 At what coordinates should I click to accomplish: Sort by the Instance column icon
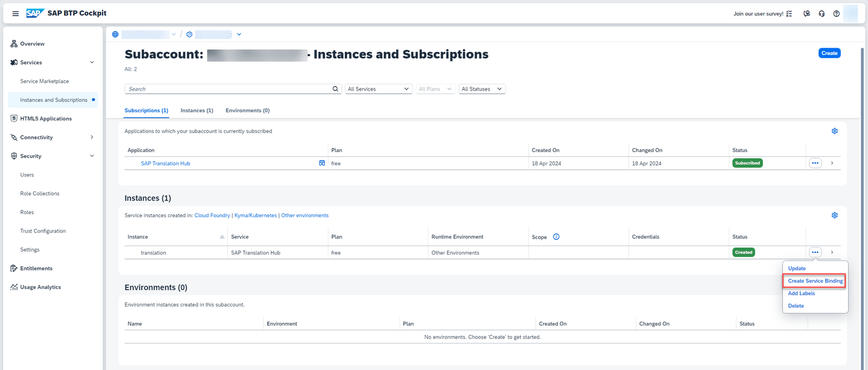click(x=222, y=237)
